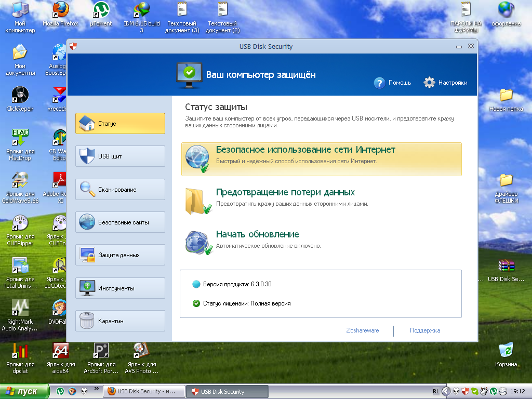Image resolution: width=532 pixels, height=399 pixels.
Task: Open the Карантин section
Action: [x=120, y=321]
